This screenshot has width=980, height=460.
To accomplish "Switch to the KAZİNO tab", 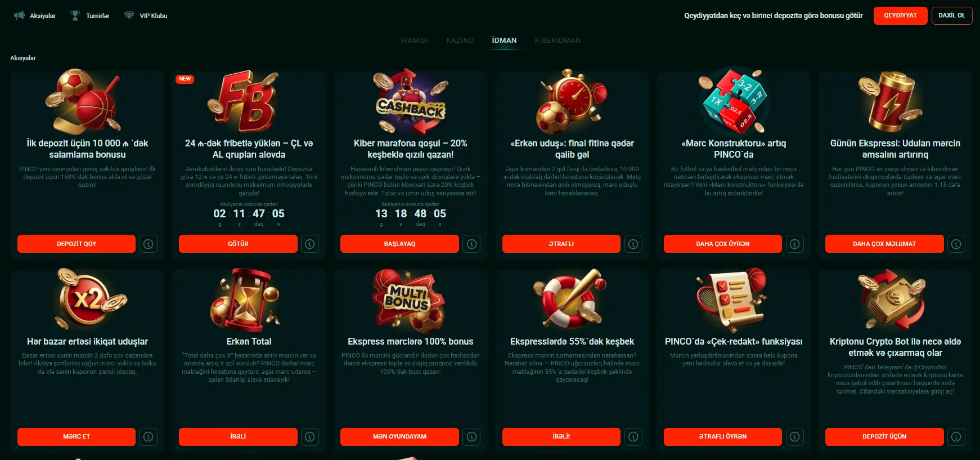I will point(460,41).
